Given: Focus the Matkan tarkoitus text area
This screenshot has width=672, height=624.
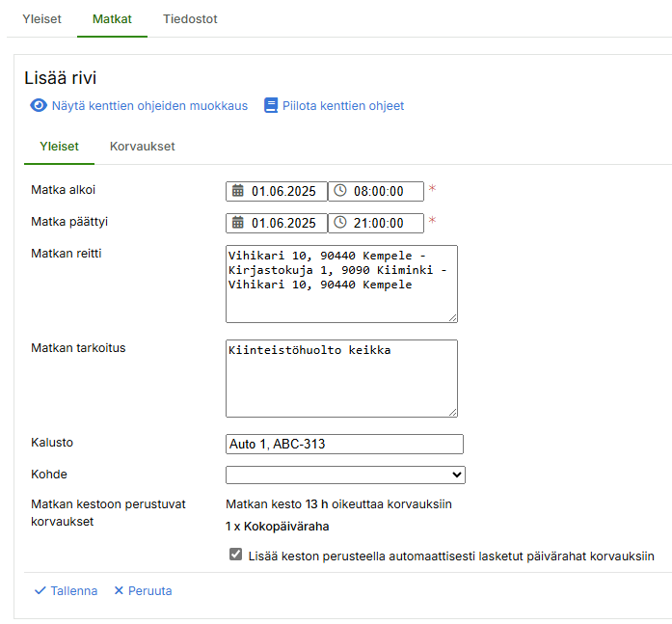Looking at the screenshot, I should tap(341, 378).
